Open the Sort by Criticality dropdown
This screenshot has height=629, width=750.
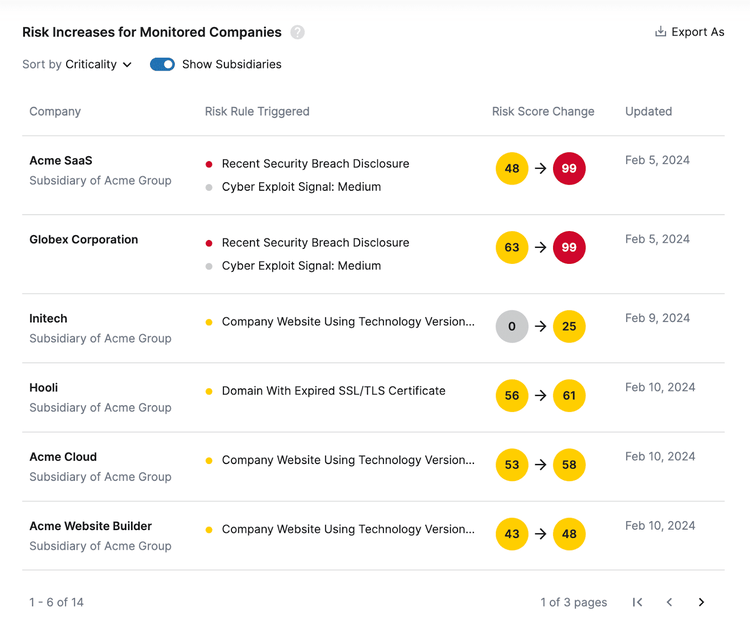click(x=98, y=64)
